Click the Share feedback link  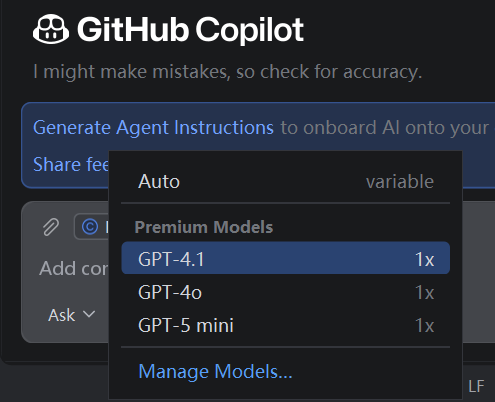71,165
